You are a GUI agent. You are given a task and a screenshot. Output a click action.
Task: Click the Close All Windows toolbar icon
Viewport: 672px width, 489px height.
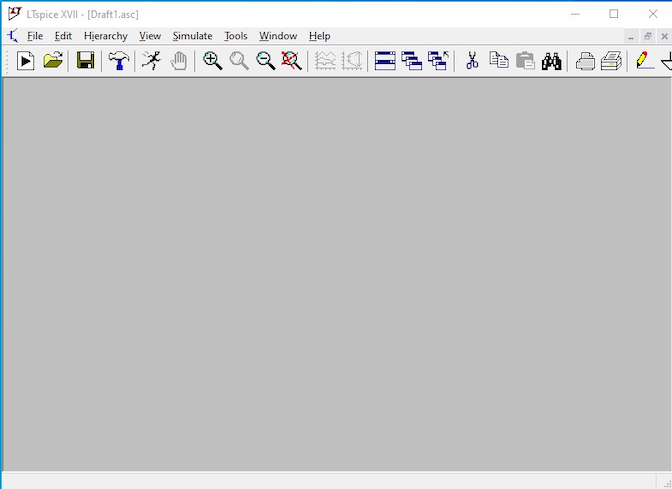(x=438, y=61)
